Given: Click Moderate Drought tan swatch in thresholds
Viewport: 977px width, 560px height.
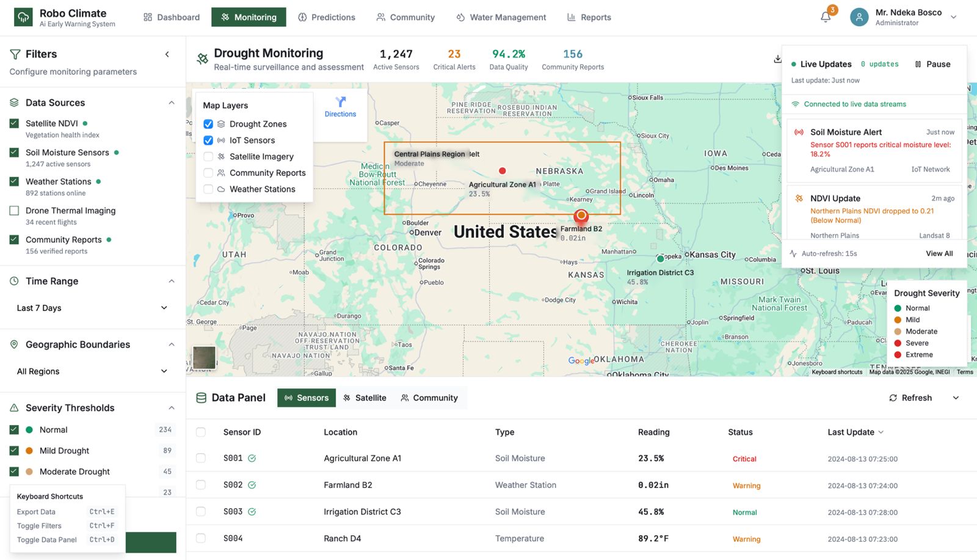Looking at the screenshot, I should 29,471.
